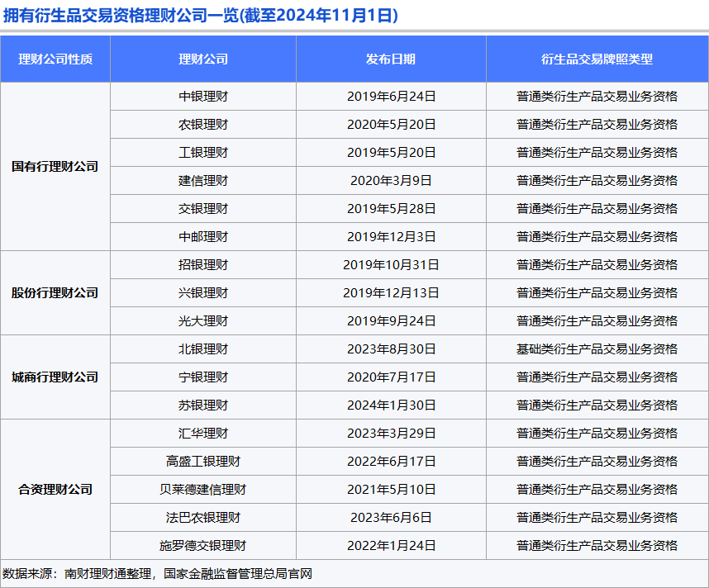Click the date 2019年5月28日

[391, 209]
